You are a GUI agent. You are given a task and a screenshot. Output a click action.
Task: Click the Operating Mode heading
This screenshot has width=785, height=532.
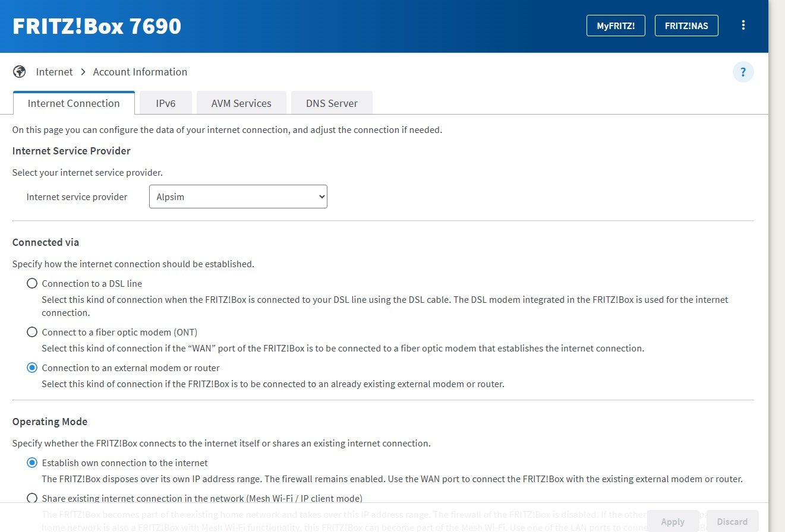coord(50,422)
